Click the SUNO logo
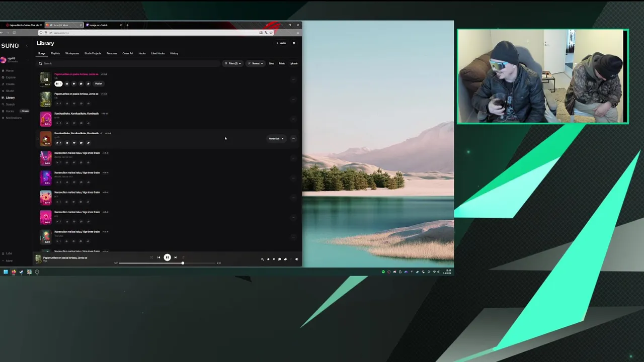This screenshot has width=644, height=362. 10,46
